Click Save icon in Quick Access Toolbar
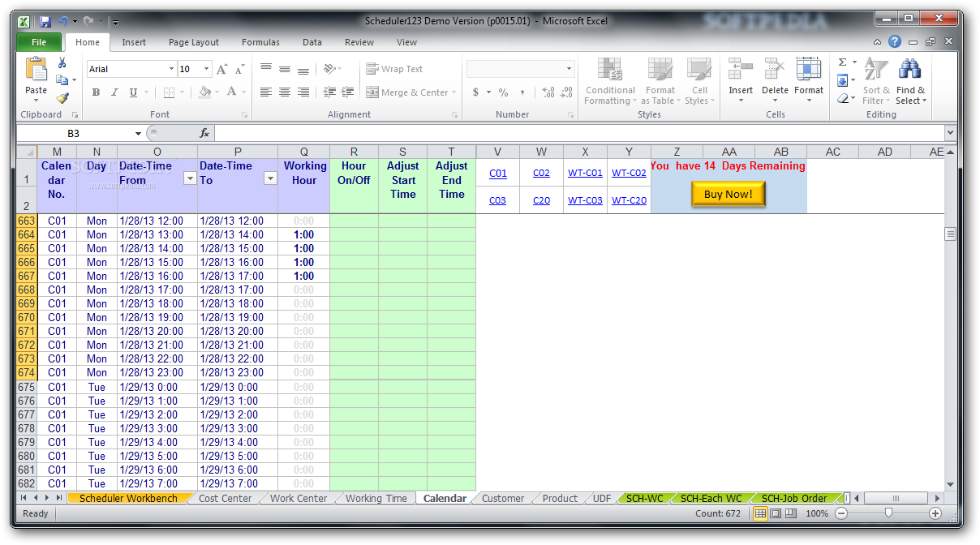Screen dimensions: 980x545 point(45,21)
